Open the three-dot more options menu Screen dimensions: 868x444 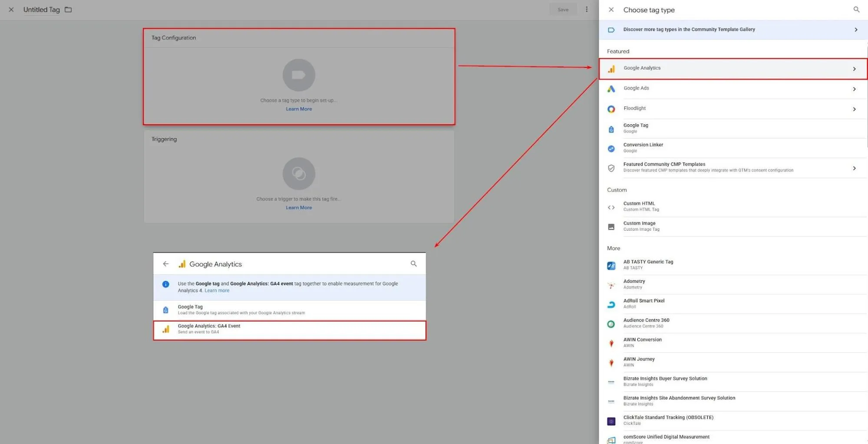tap(586, 10)
